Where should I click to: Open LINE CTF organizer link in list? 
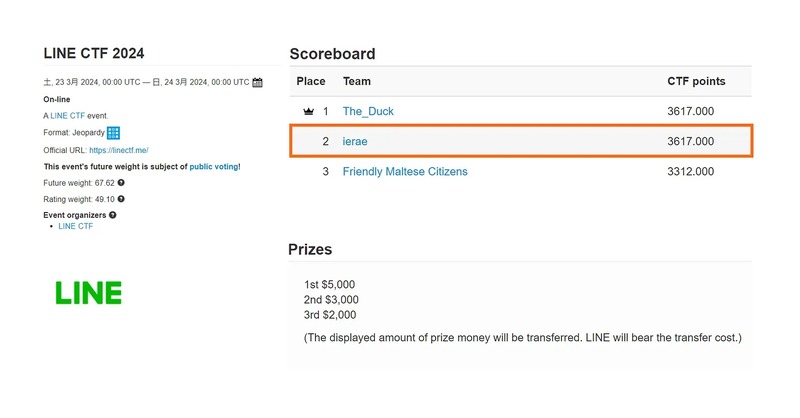[x=76, y=226]
